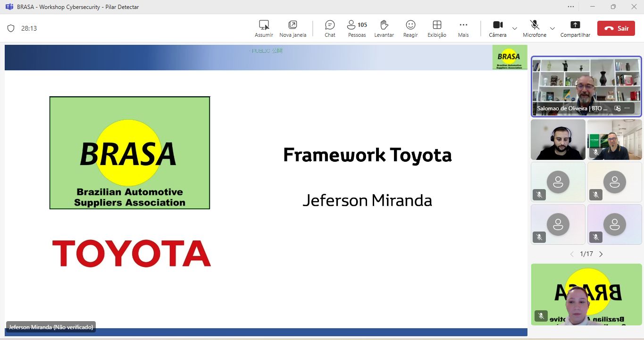644x340 pixels.
Task: Go to next participants page
Action: pos(601,254)
